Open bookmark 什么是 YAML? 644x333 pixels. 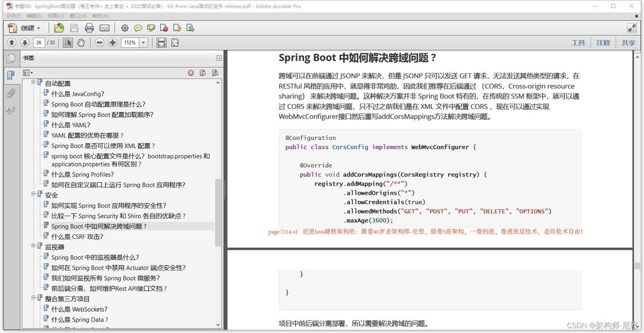(71, 125)
